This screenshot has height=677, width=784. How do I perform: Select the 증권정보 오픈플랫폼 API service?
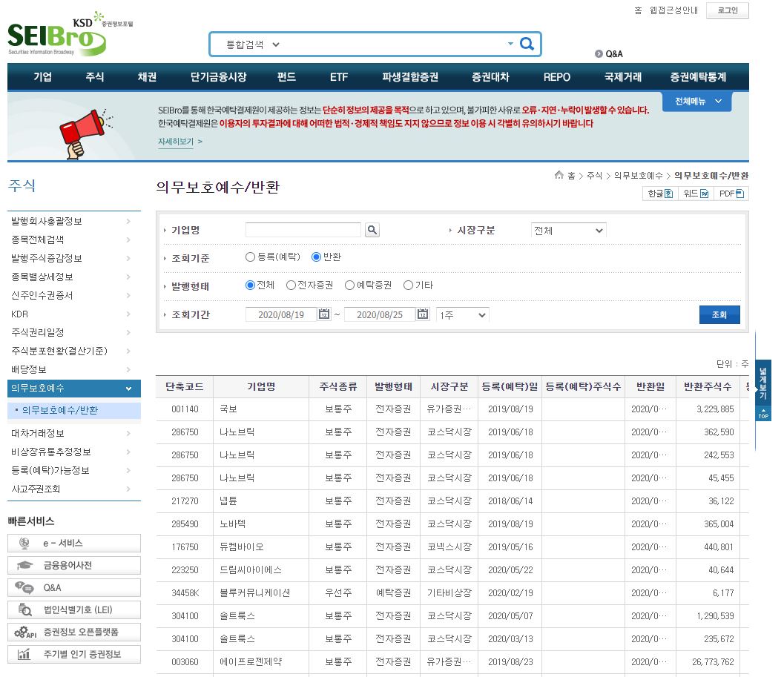(74, 632)
